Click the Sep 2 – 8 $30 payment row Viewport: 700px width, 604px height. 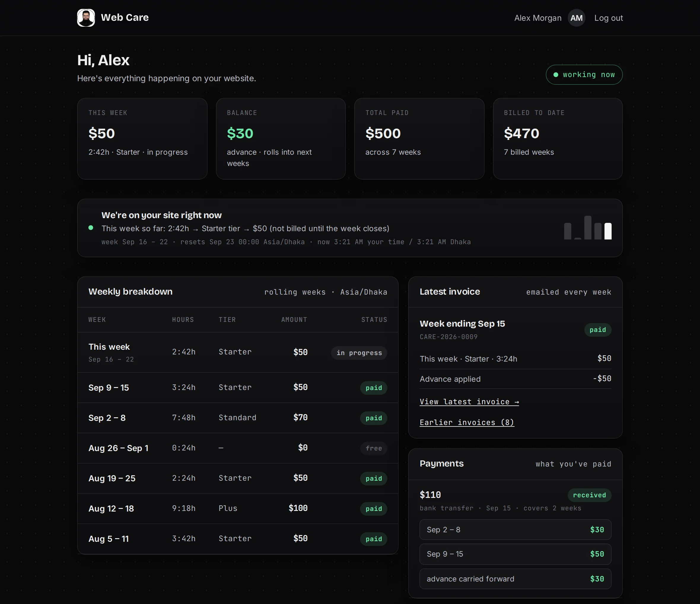(516, 530)
